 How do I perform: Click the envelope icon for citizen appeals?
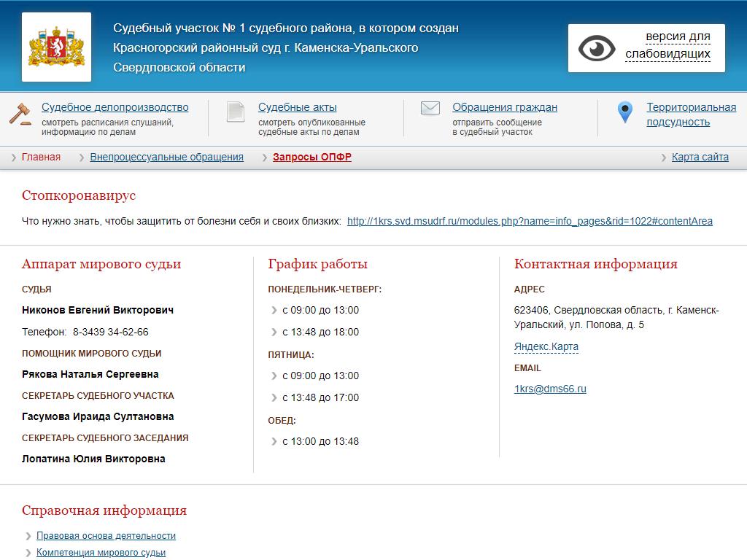[x=430, y=109]
